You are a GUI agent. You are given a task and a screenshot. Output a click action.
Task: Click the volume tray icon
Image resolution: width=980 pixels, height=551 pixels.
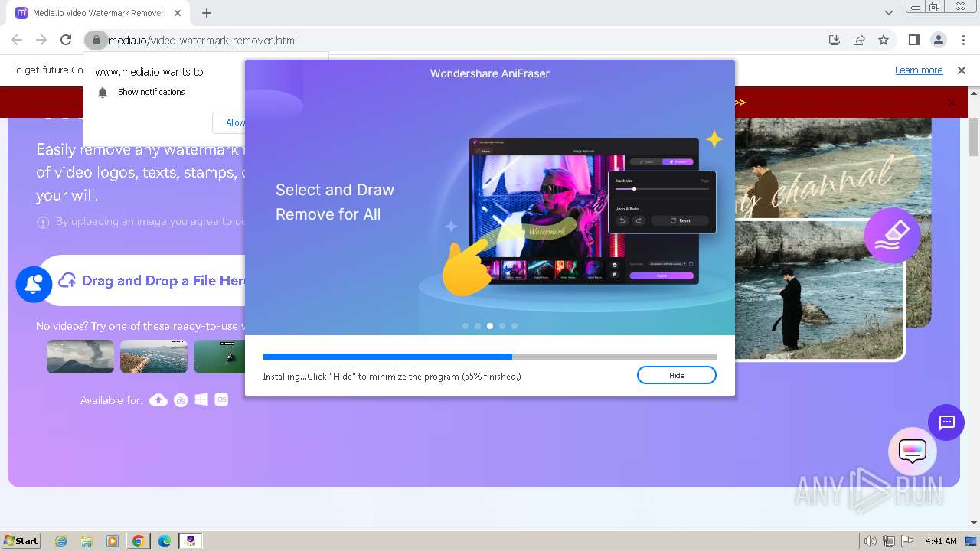point(870,541)
